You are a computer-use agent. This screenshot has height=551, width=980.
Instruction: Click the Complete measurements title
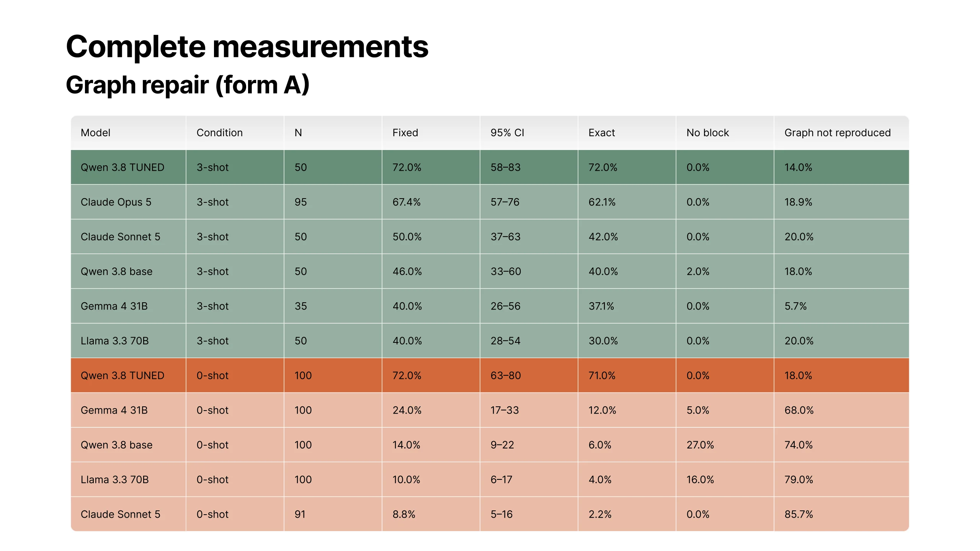coord(247,47)
